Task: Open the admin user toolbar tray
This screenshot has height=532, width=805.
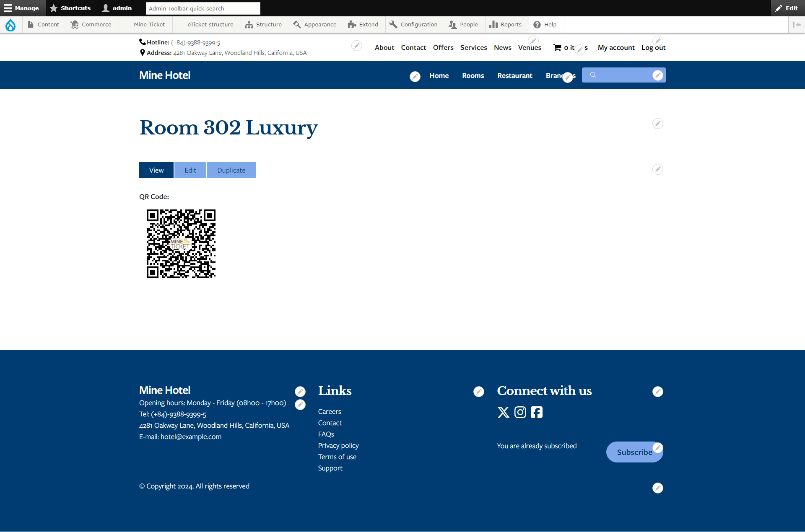Action: [x=117, y=8]
